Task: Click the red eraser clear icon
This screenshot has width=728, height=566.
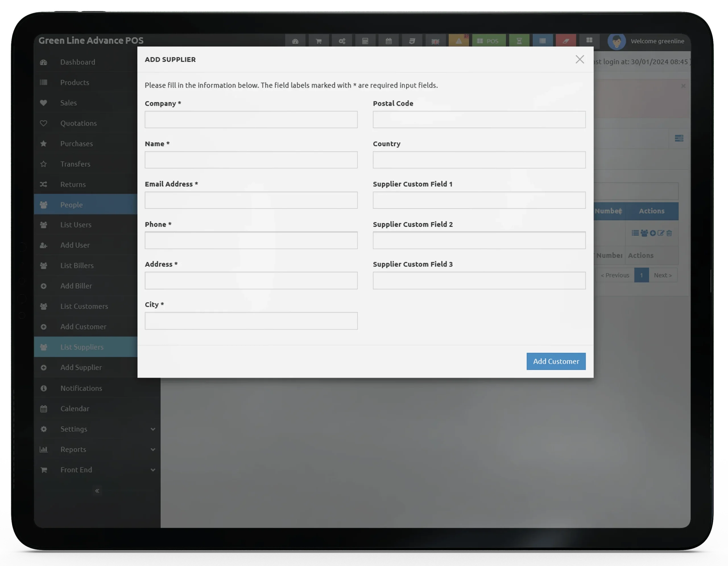Action: point(566,41)
